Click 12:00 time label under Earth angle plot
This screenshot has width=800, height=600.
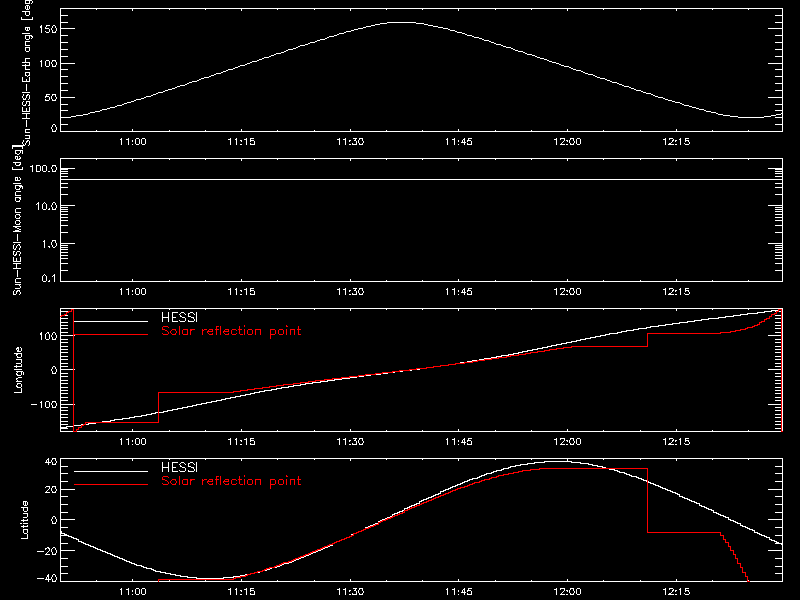point(567,142)
